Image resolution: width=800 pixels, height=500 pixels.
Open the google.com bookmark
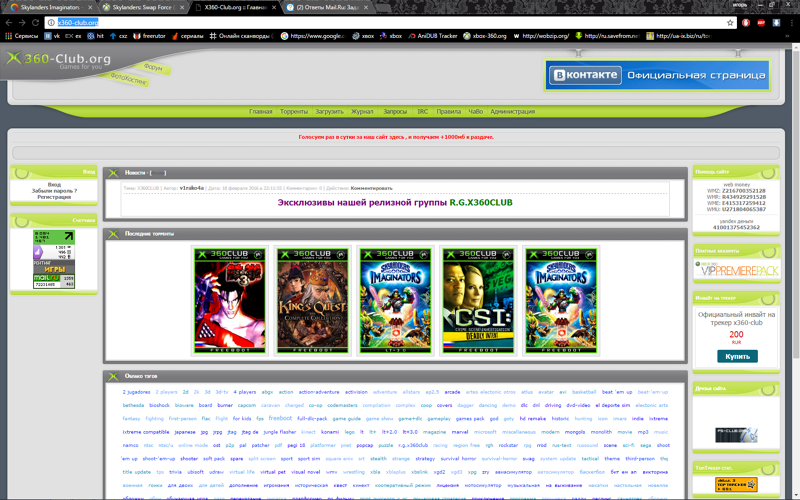313,36
